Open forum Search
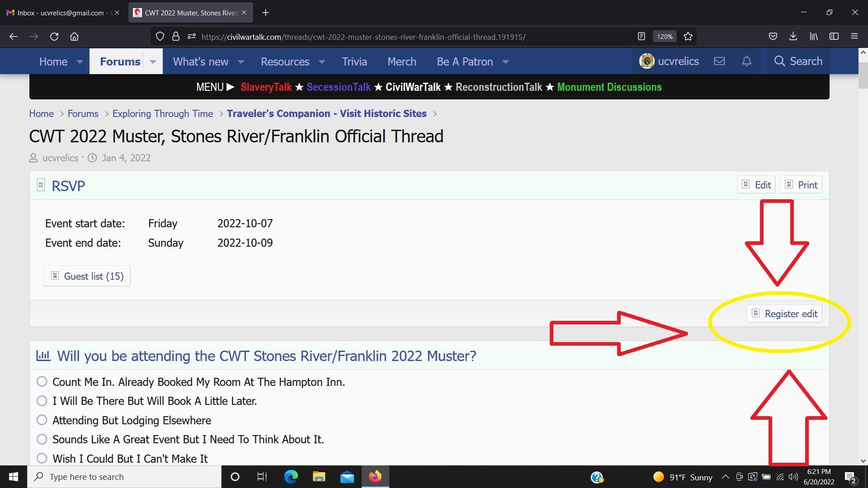 [x=798, y=61]
